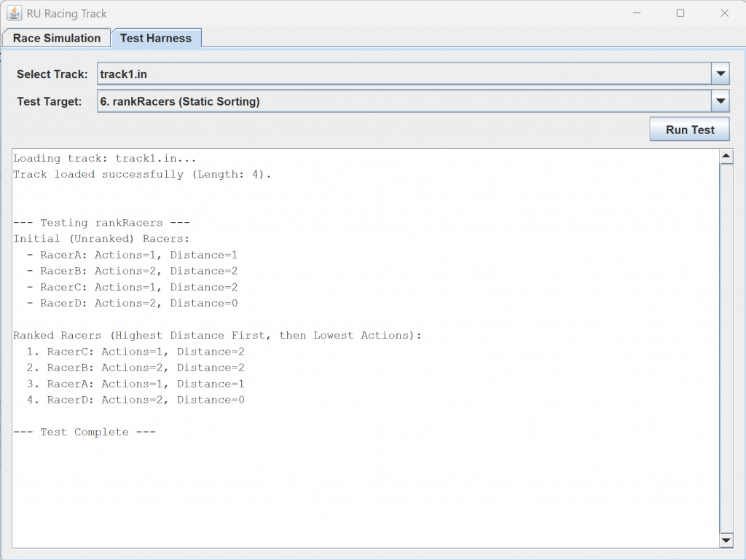Click '2. RacerB: Actions=2, Distance=2' line
The height and width of the screenshot is (560, 746).
(x=136, y=368)
